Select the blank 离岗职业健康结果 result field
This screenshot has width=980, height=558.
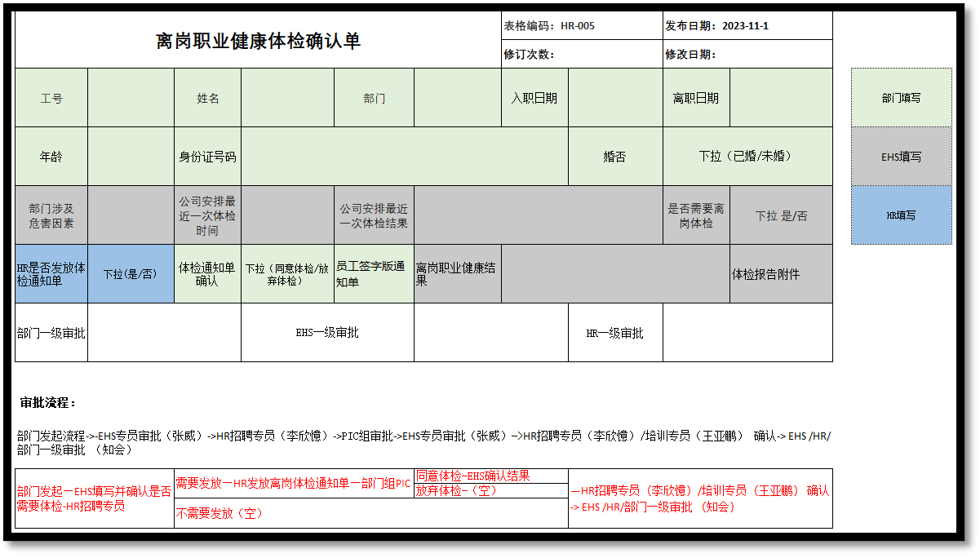pos(615,274)
